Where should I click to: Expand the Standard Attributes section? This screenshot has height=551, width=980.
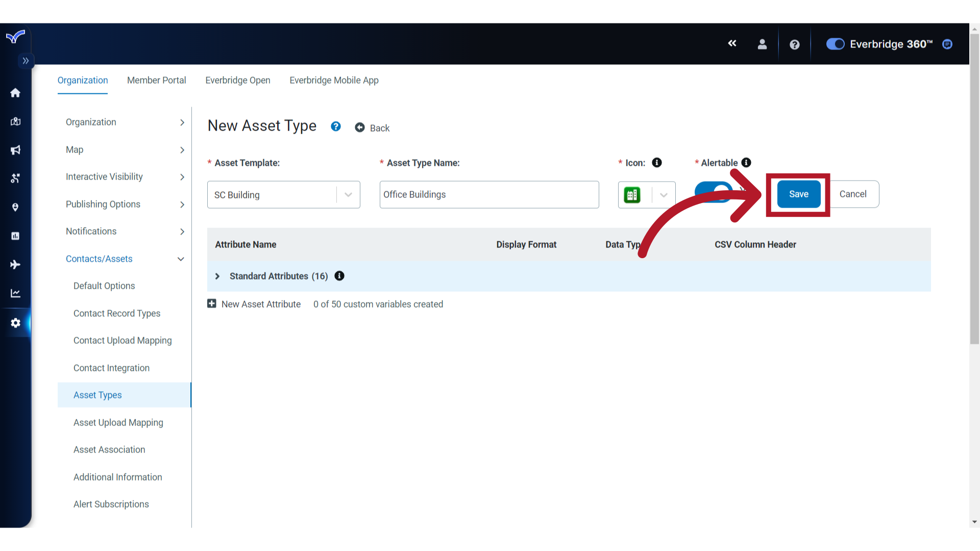click(x=217, y=276)
